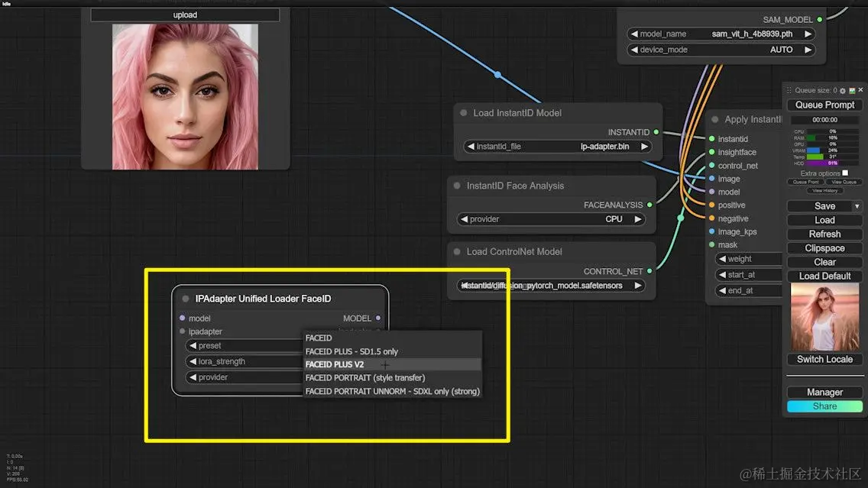Click the Share button

coord(824,406)
